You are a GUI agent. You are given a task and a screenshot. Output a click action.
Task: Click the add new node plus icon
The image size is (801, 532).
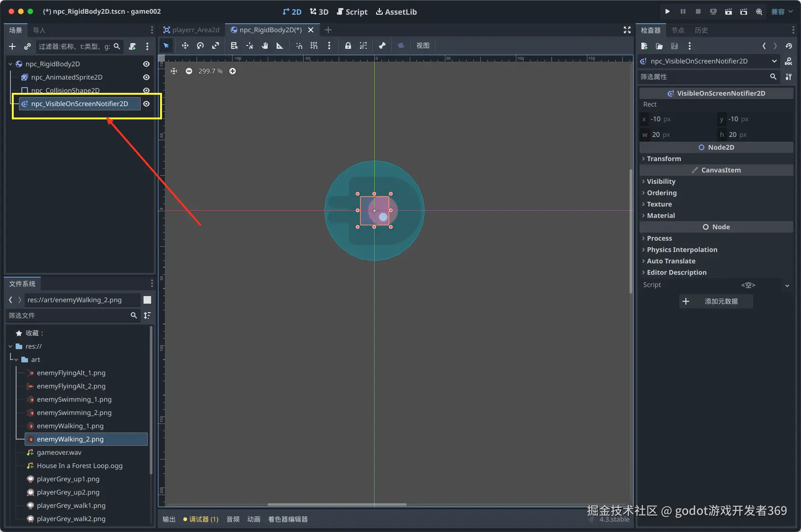(12, 46)
